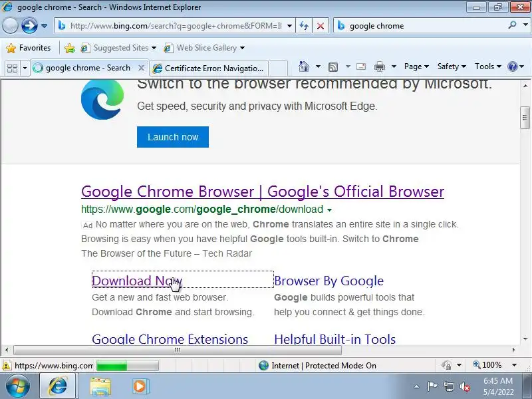Click the Print icon
The height and width of the screenshot is (399, 532).
coord(379,66)
